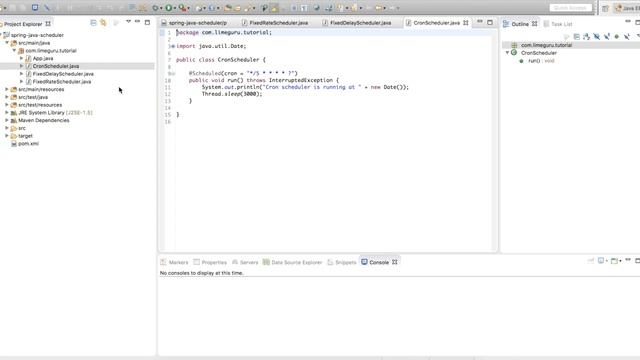This screenshot has height=360, width=640.
Task: Click the Quick Access search field
Action: pyautogui.click(x=570, y=8)
